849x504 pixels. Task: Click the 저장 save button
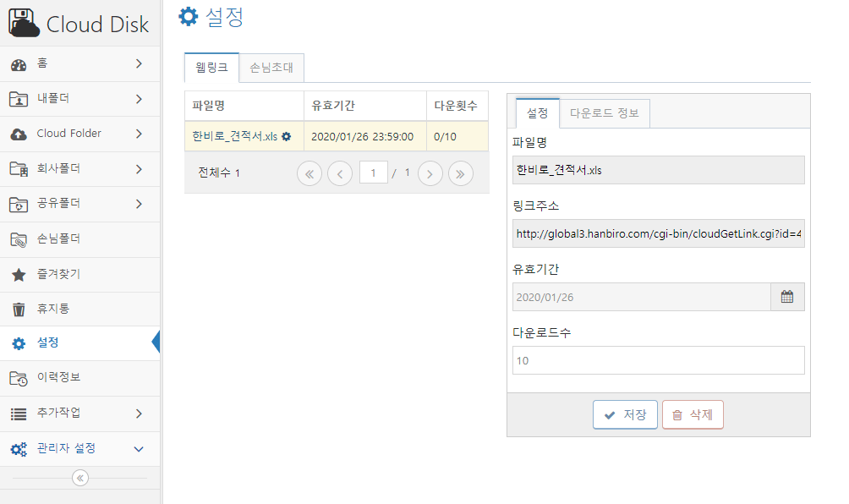[625, 414]
